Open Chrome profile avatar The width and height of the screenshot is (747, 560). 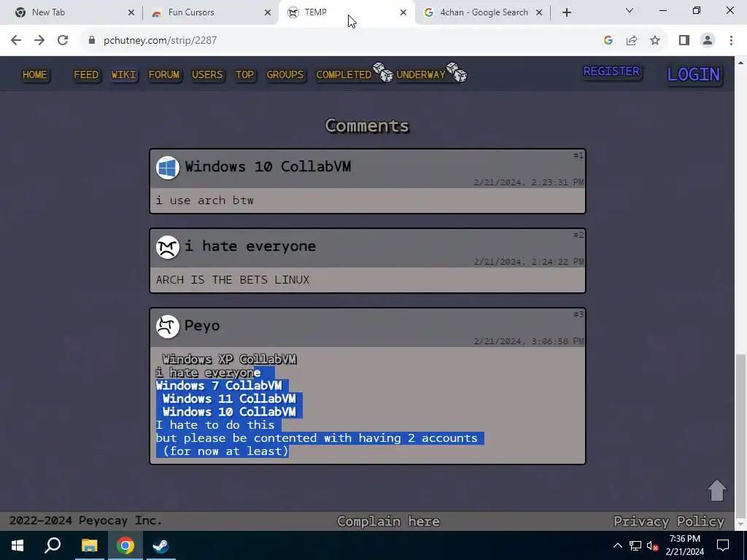tap(708, 41)
